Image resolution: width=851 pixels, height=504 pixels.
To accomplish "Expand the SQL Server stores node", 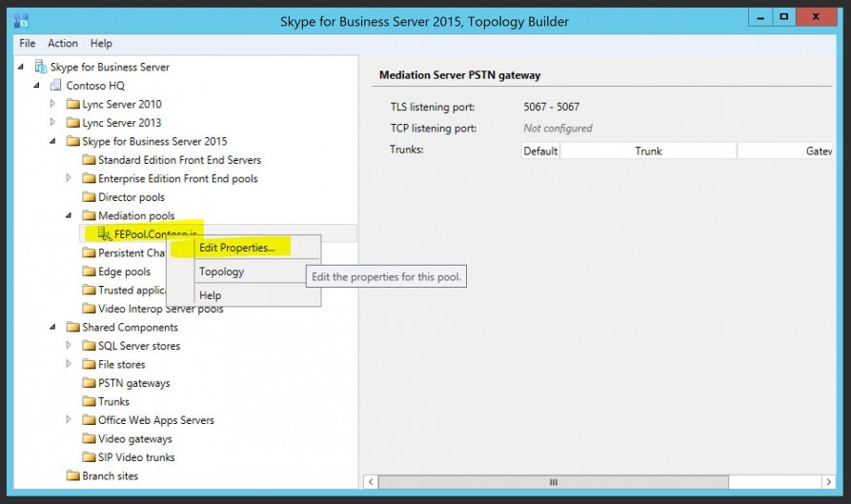I will [69, 345].
